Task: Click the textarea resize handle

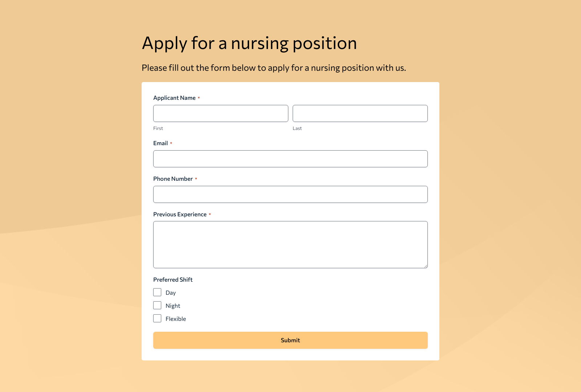Action: 426,266
